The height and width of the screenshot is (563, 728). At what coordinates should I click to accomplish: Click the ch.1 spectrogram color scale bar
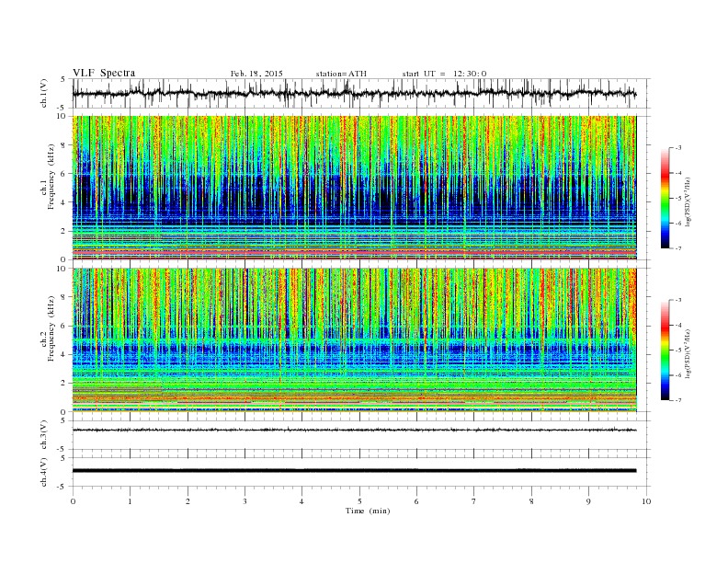click(x=665, y=198)
